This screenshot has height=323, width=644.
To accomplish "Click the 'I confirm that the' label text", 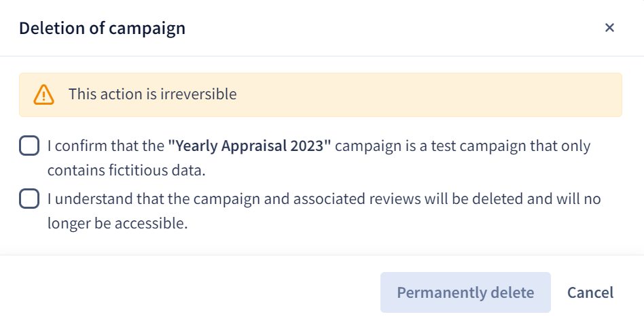I will [106, 146].
